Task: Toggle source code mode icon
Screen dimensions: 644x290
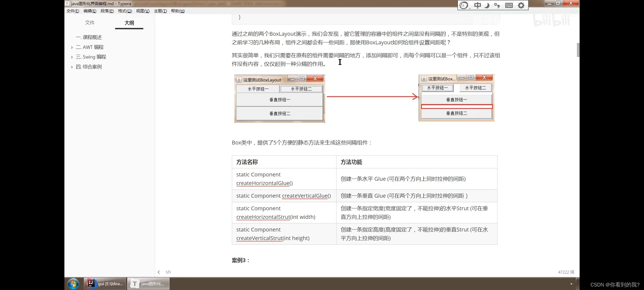Action: [x=168, y=272]
